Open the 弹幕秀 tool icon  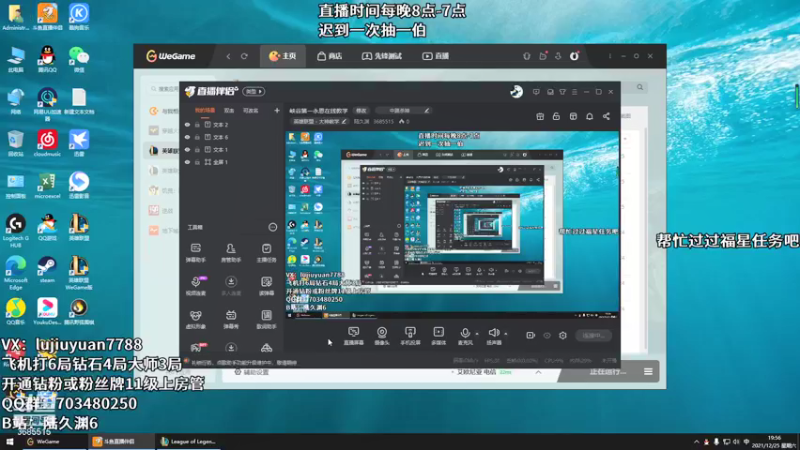pyautogui.click(x=231, y=319)
